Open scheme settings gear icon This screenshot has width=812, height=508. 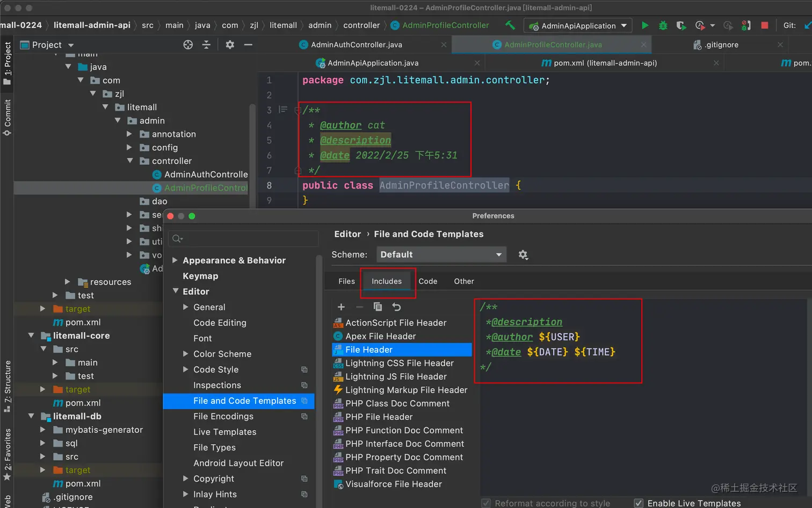pyautogui.click(x=523, y=255)
